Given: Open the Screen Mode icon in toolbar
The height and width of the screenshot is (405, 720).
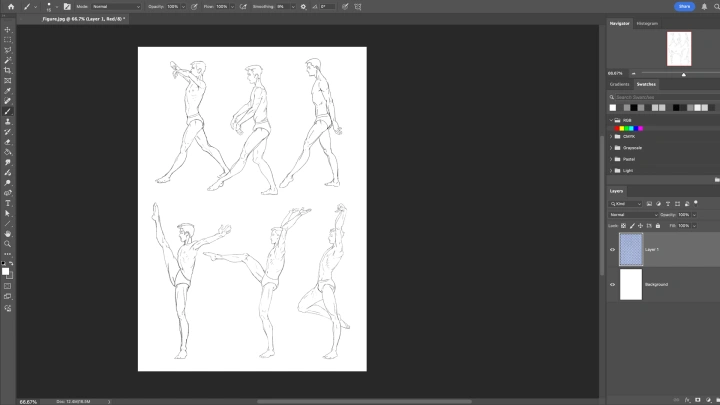Looking at the screenshot, I should [x=7, y=297].
